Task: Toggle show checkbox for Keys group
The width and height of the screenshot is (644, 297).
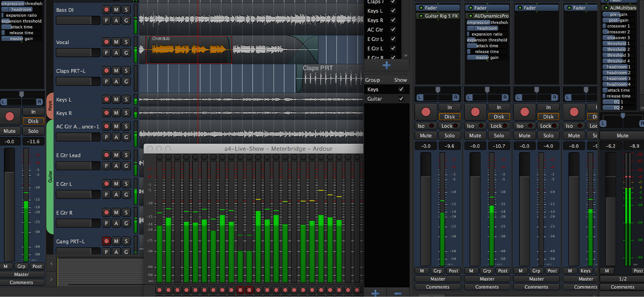Action: point(401,89)
